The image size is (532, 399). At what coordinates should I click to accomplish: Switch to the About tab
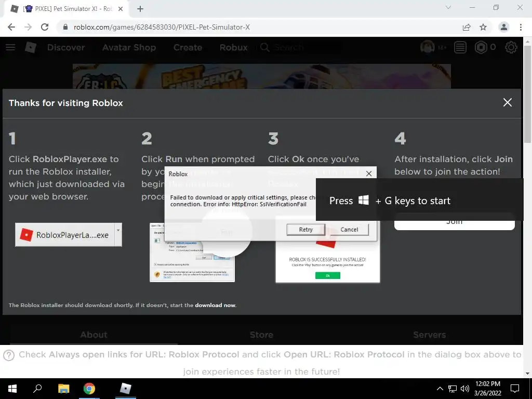point(94,335)
